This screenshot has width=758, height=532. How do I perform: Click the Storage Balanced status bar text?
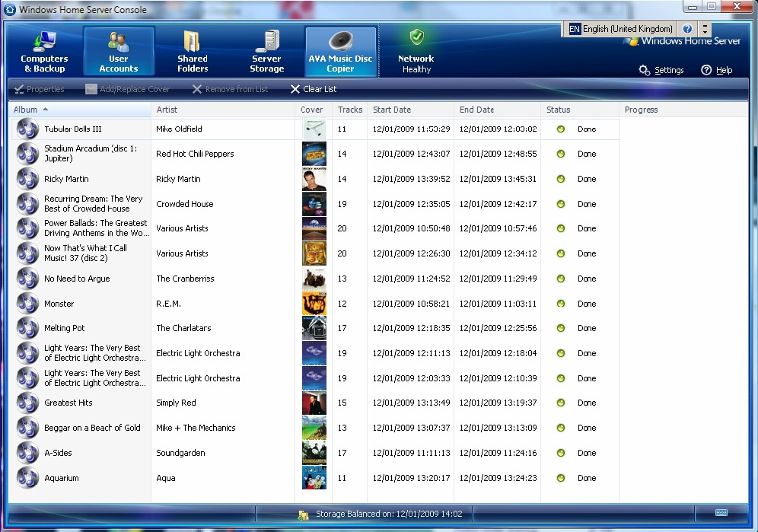(389, 514)
